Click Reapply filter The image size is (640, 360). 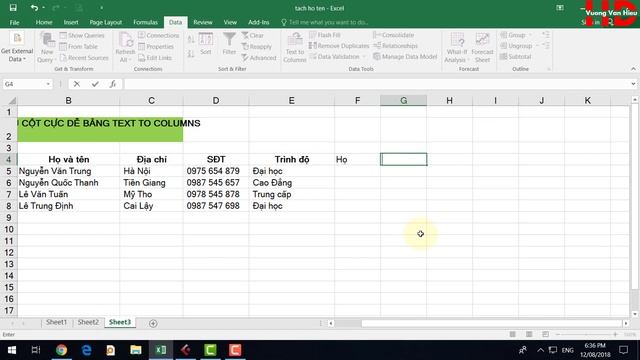click(256, 47)
